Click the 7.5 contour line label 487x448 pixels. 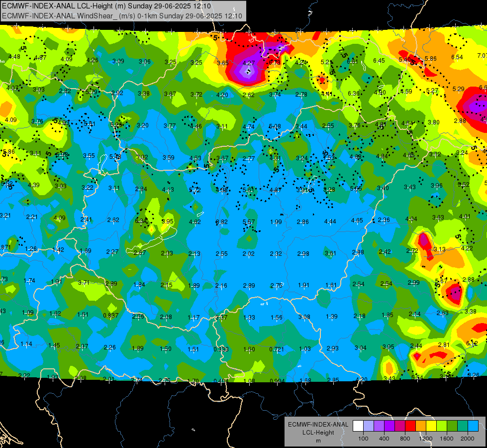point(343,53)
